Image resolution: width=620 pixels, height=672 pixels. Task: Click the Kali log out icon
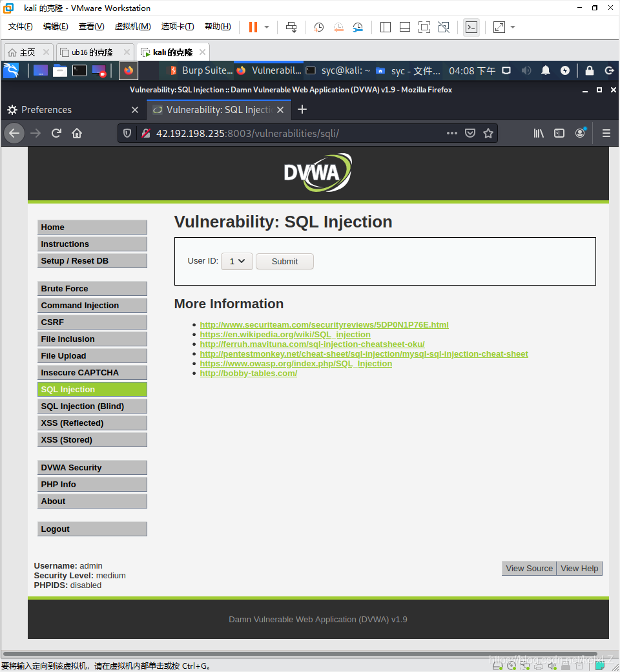(x=609, y=70)
